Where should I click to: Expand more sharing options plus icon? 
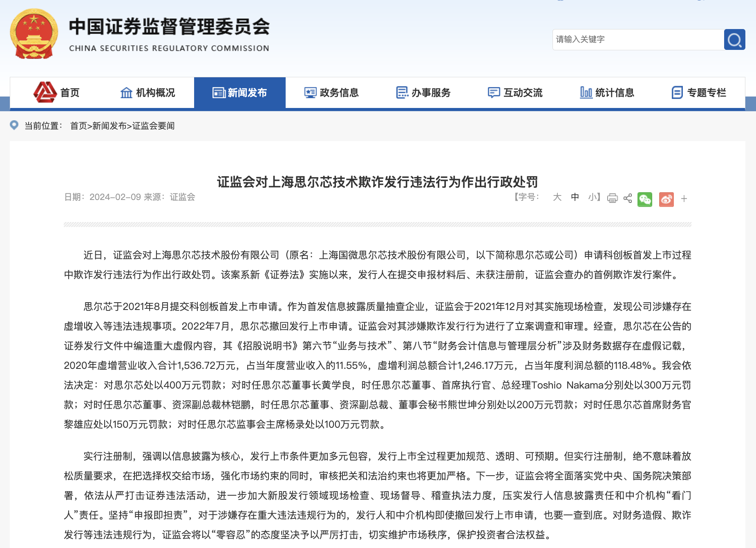pyautogui.click(x=684, y=199)
